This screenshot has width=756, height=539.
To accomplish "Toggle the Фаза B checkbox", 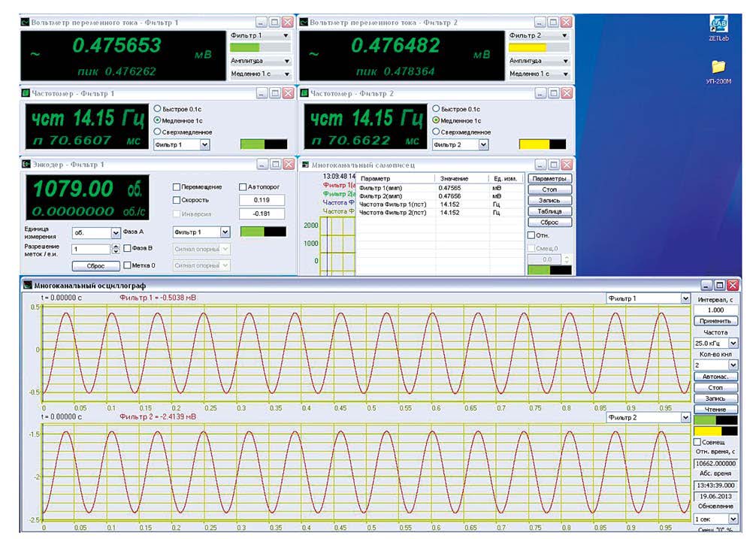I will pyautogui.click(x=127, y=248).
